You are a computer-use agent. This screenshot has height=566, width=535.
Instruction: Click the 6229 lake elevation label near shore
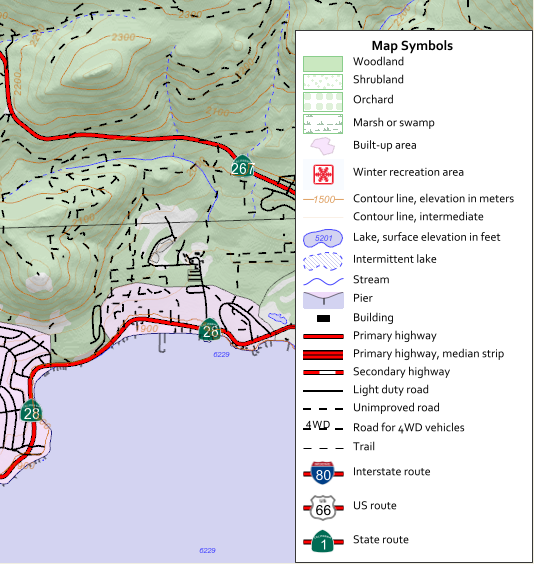point(221,355)
